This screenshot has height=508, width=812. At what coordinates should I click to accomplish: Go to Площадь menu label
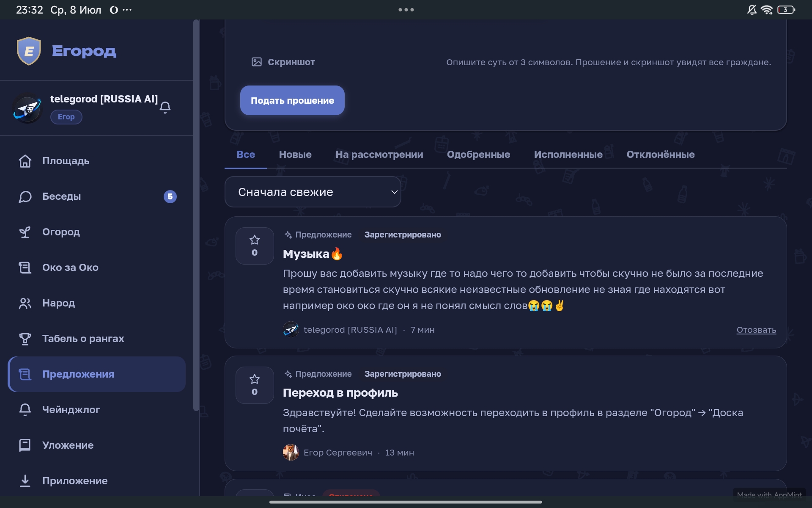66,161
